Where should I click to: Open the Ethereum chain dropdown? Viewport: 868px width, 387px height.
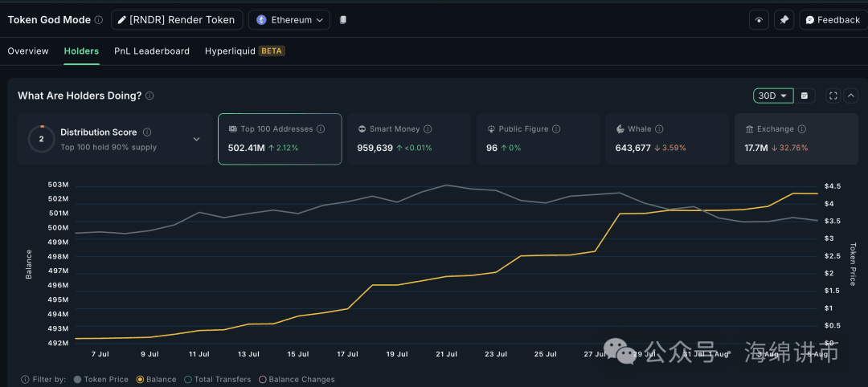pos(289,20)
